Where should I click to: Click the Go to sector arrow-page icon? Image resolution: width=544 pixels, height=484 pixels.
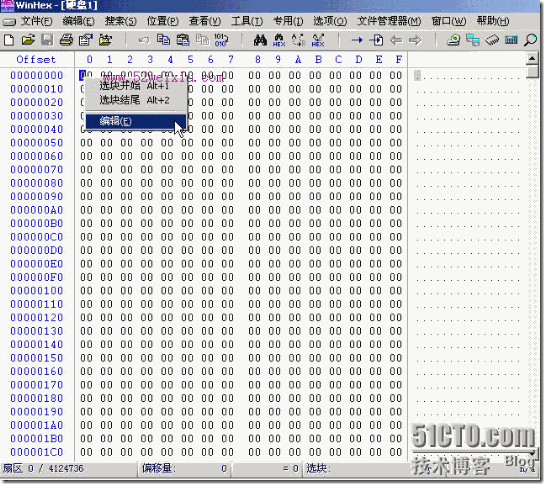tap(376, 40)
